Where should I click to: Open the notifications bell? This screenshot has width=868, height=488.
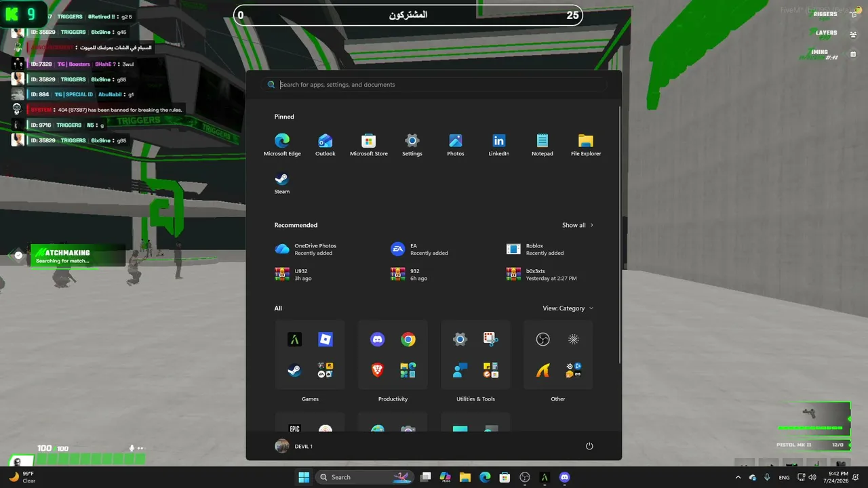point(854,477)
